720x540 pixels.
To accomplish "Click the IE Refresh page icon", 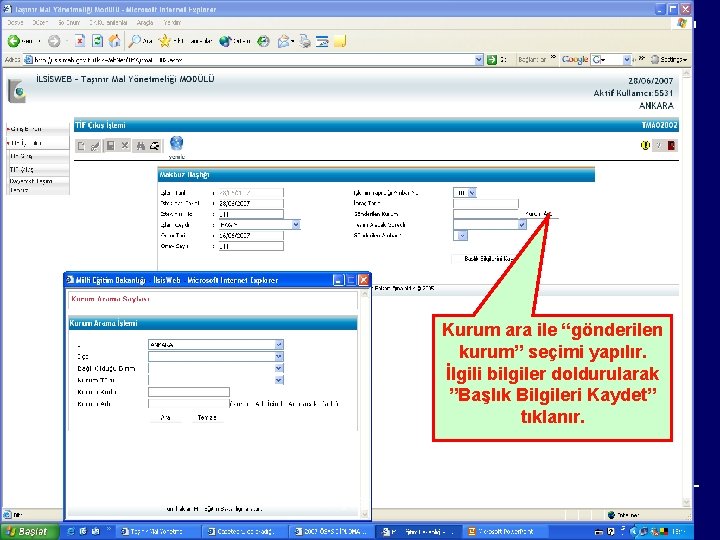I will point(97,41).
